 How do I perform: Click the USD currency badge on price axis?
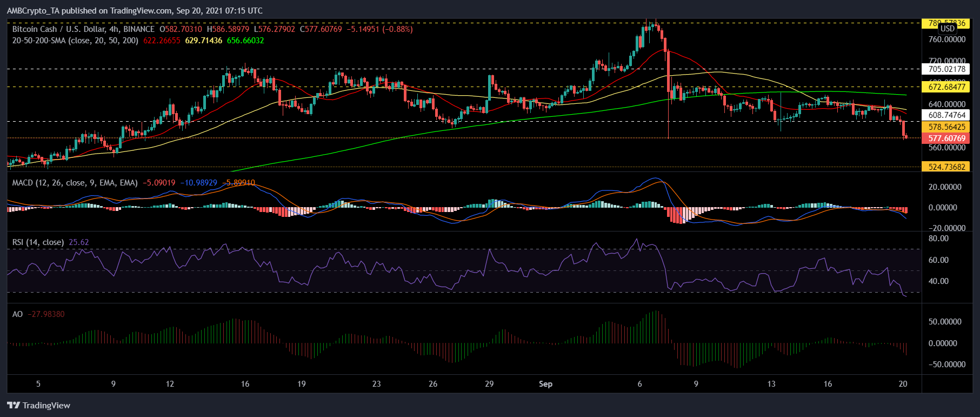pyautogui.click(x=947, y=29)
